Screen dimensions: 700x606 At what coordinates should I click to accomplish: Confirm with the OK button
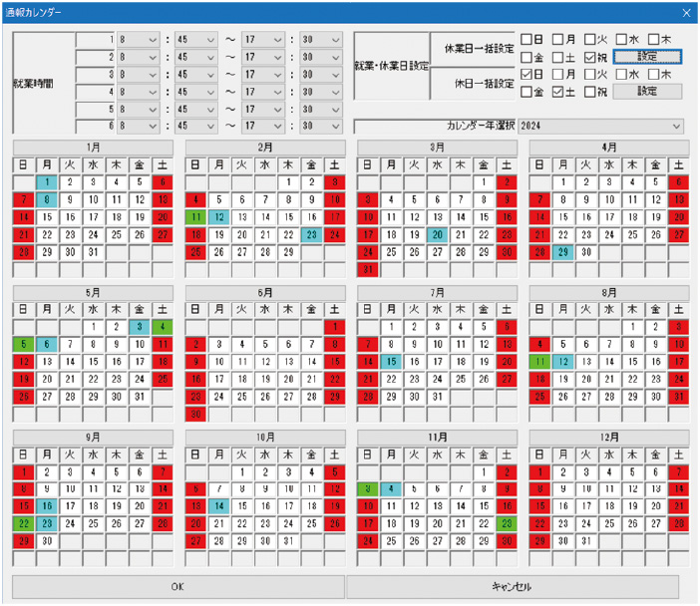point(177,585)
